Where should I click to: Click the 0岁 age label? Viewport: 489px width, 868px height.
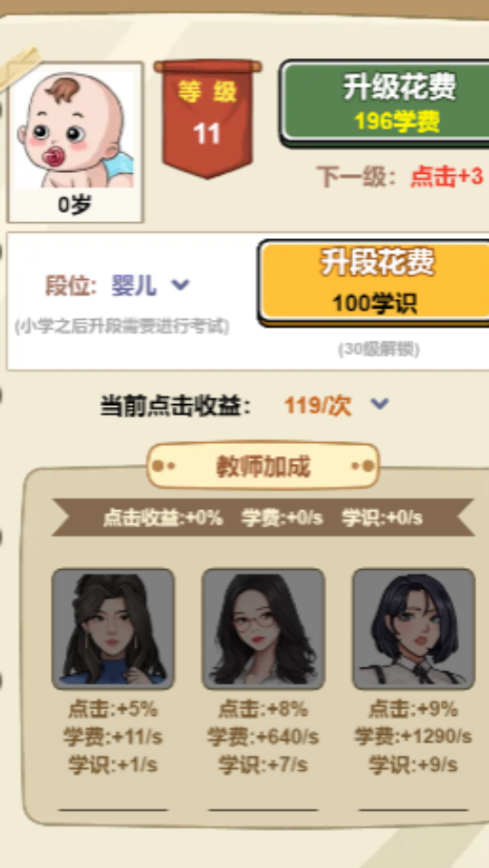(74, 206)
